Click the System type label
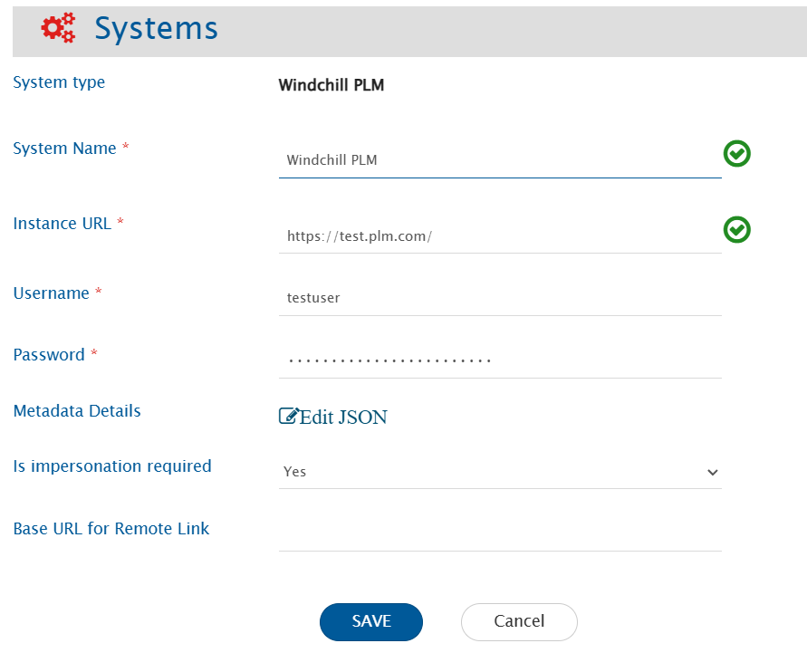Viewport: 807px width, 672px height. pos(59,82)
